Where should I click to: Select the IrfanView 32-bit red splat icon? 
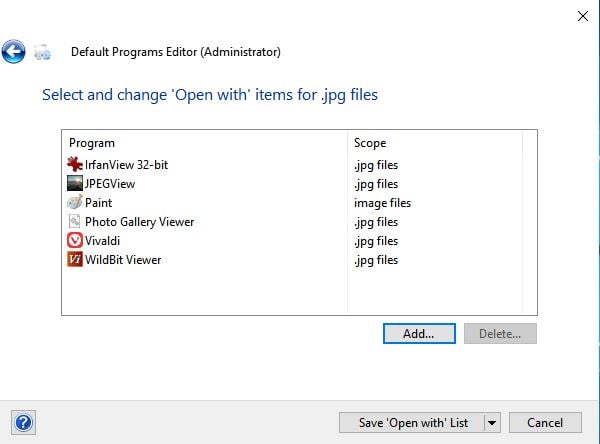tap(75, 164)
